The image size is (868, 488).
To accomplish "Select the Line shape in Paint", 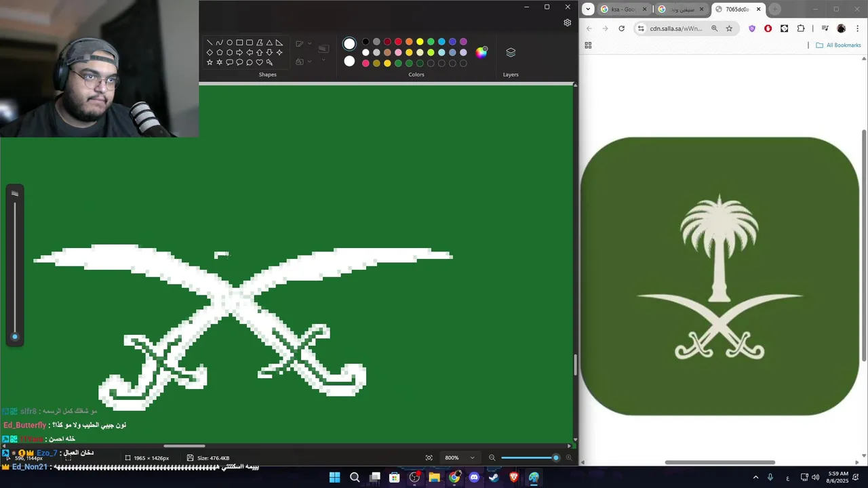I will pyautogui.click(x=210, y=42).
